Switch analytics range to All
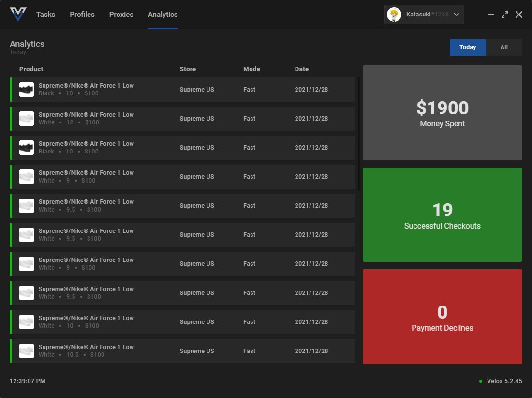The image size is (532, 398). pyautogui.click(x=504, y=47)
